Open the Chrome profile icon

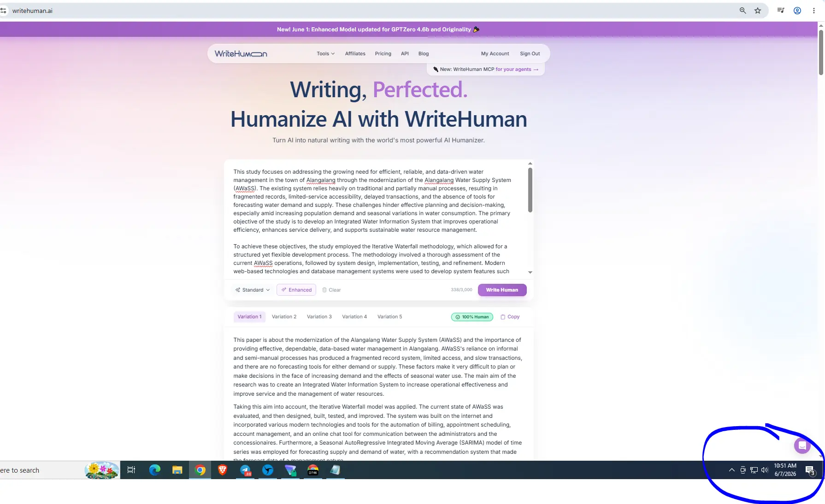tap(797, 11)
